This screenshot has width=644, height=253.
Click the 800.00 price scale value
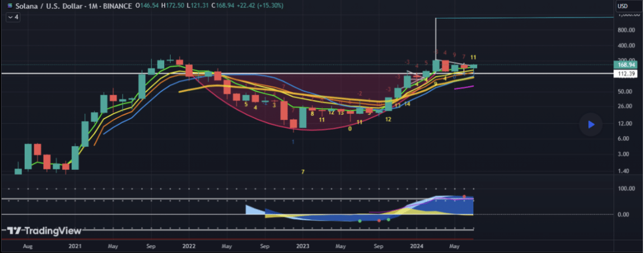626,30
